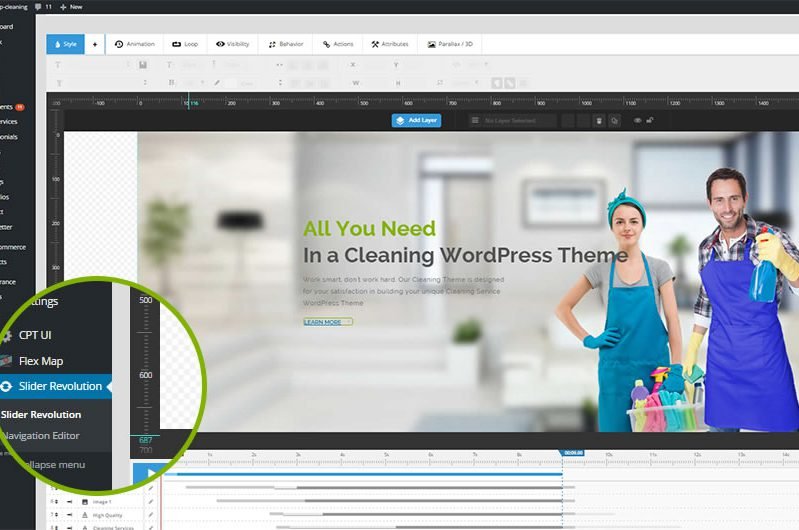Viewport: 799px width, 530px height.
Task: Click the save style floppy disk icon
Action: pyautogui.click(x=143, y=65)
